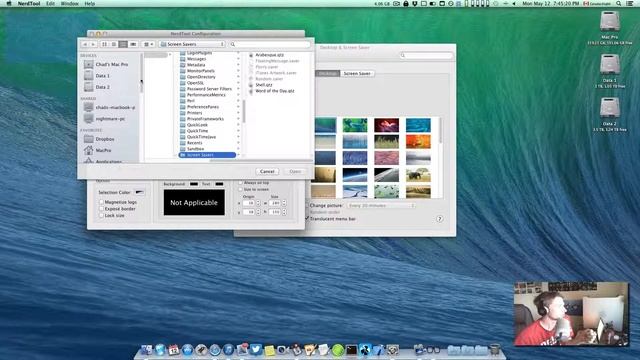Open the Window menu
This screenshot has height=360, width=640.
click(x=69, y=4)
